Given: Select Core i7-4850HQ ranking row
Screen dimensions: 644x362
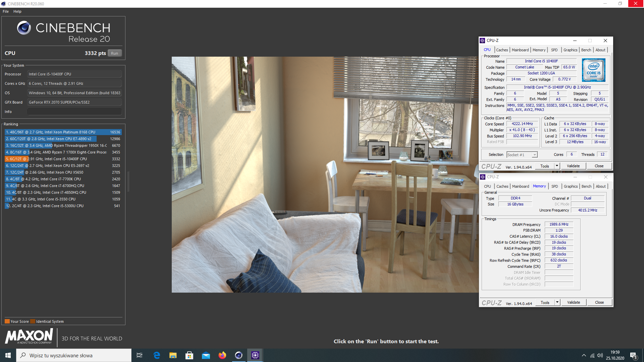Looking at the screenshot, I should [x=63, y=192].
